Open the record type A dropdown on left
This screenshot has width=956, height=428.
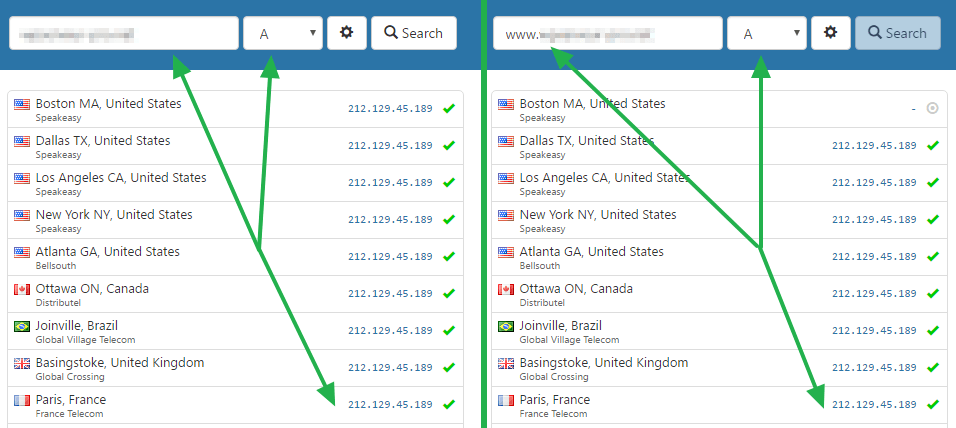coord(283,33)
